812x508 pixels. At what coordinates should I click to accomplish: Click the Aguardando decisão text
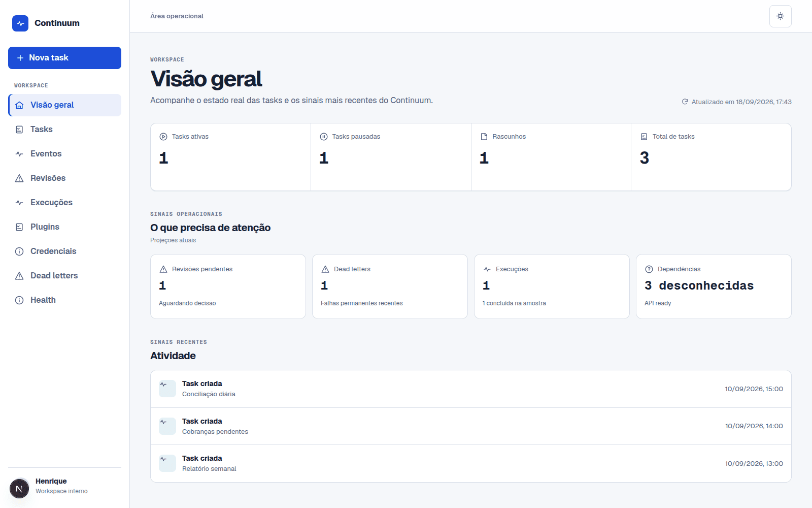coord(187,303)
